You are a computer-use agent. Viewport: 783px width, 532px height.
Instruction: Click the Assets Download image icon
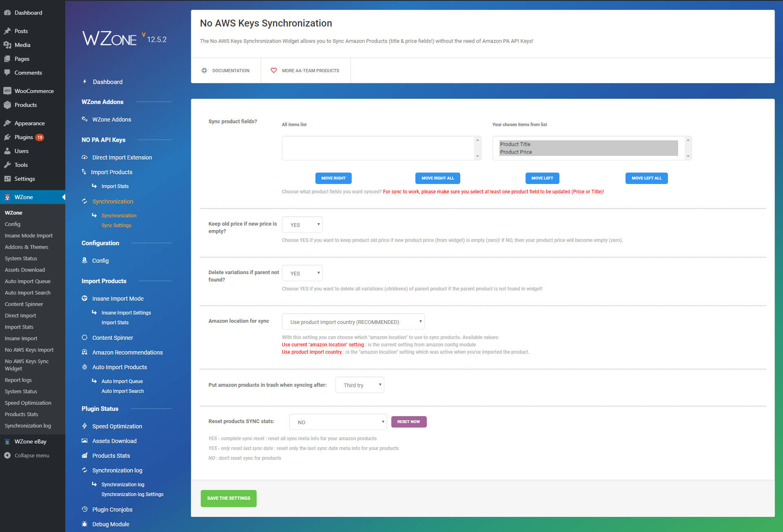coord(84,441)
